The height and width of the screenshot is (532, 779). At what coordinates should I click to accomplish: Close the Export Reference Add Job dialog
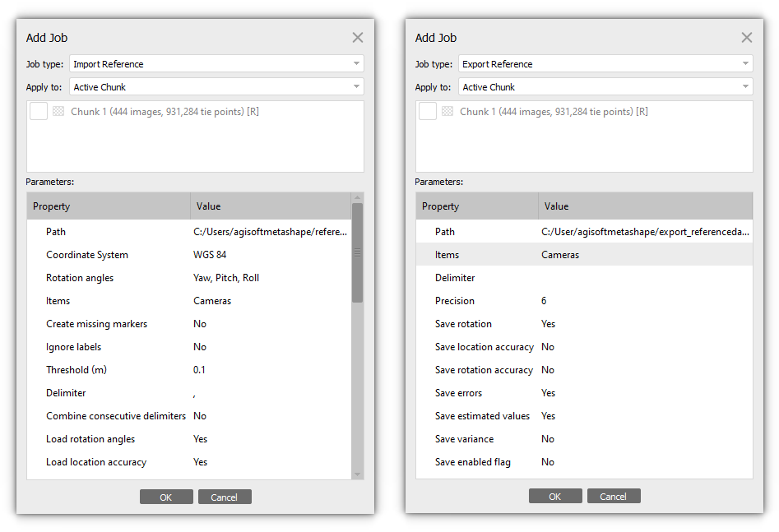(746, 38)
